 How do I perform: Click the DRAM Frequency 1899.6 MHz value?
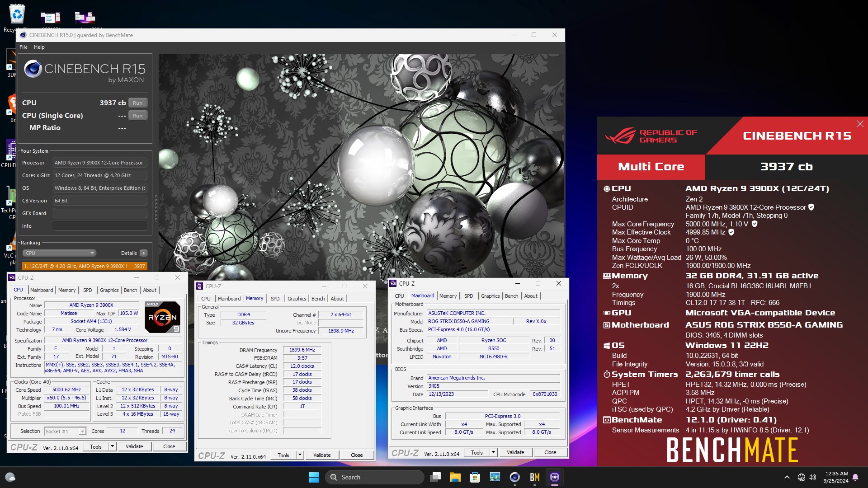[302, 350]
